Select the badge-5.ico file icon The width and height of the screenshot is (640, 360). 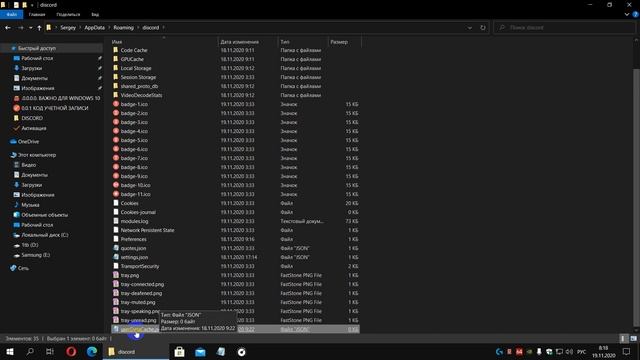pyautogui.click(x=116, y=140)
